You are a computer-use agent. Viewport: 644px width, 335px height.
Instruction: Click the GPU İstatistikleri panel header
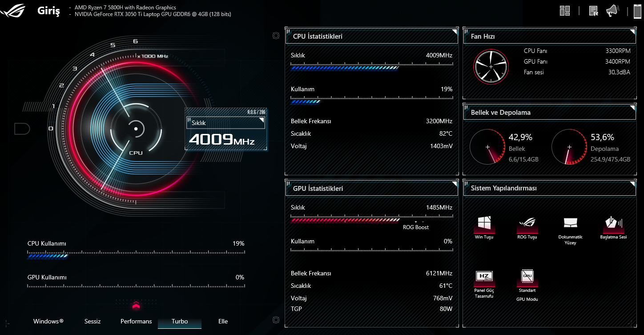click(371, 188)
